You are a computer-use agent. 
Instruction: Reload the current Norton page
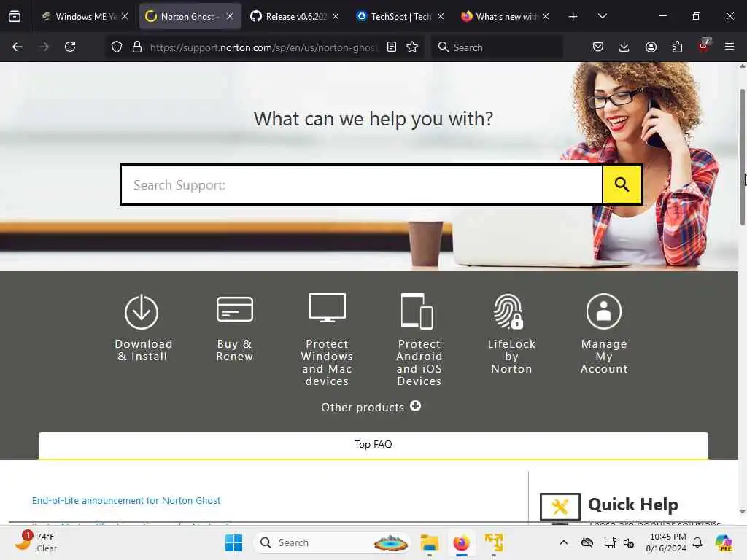[70, 47]
